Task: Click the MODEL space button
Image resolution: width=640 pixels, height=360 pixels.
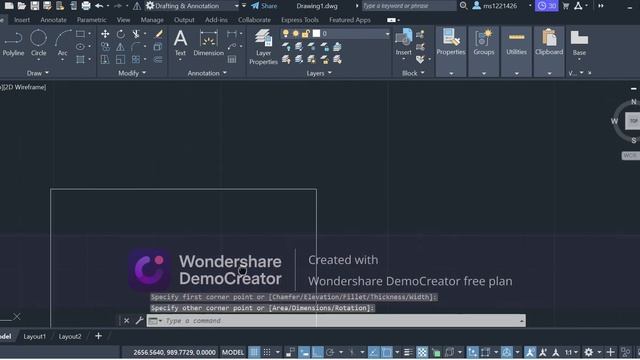Action: tap(233, 352)
